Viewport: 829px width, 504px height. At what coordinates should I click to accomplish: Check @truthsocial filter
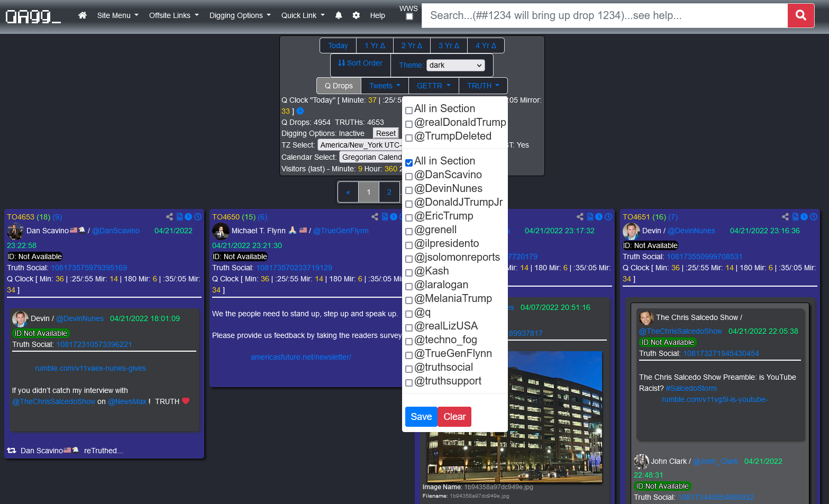point(409,369)
